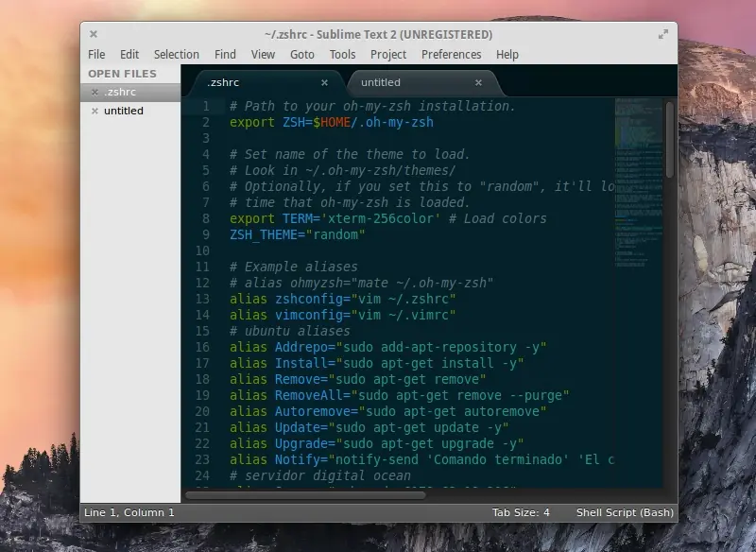Open the Goto menu
The width and height of the screenshot is (756, 552).
click(x=302, y=55)
